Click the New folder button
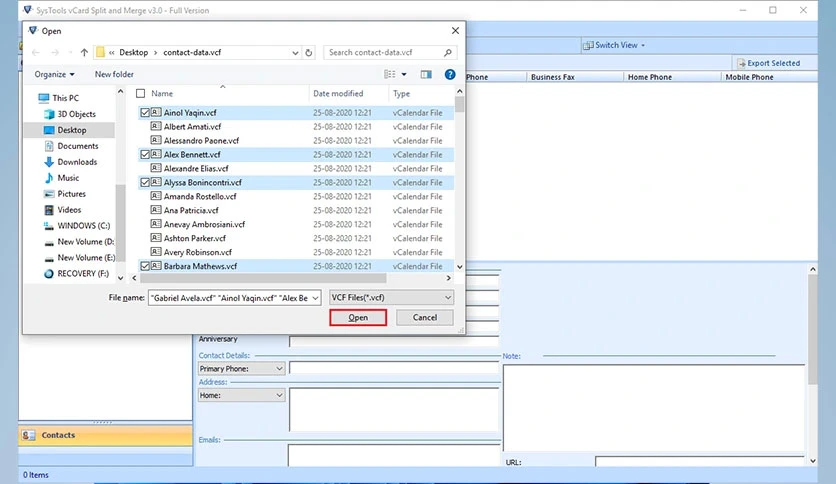836x484 pixels. click(x=114, y=74)
